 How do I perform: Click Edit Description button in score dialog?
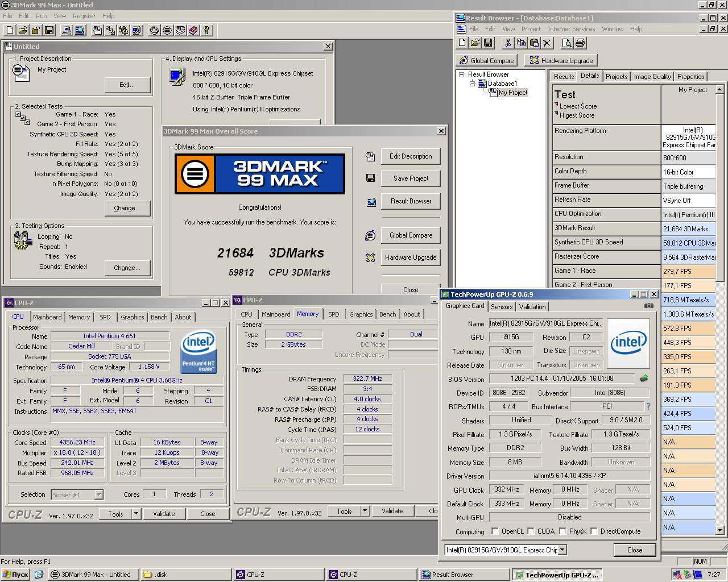click(x=411, y=156)
